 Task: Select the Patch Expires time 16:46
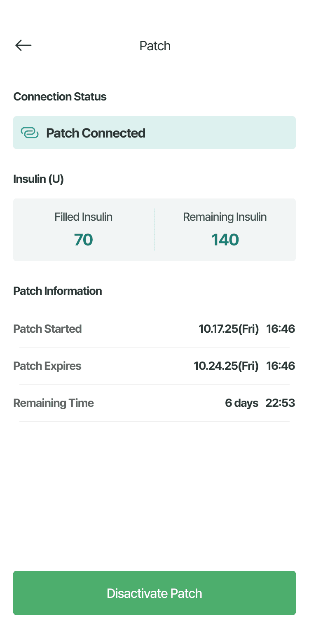tap(281, 366)
